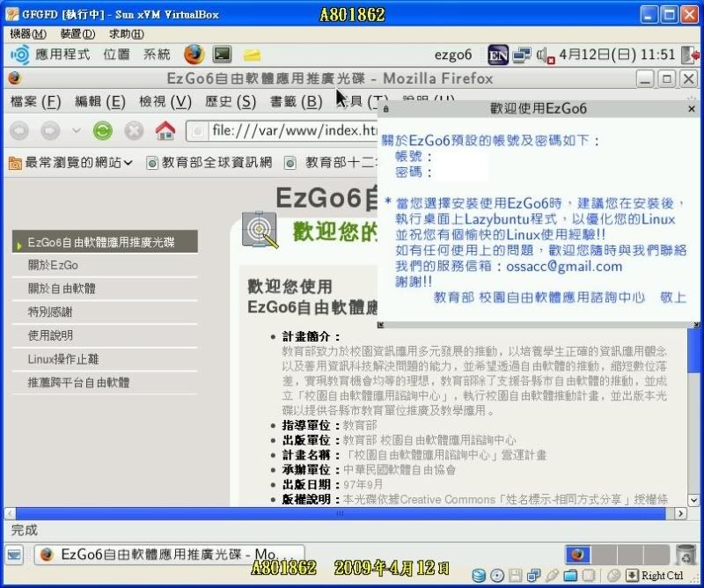The image size is (704, 588).
Task: Close the 歡迎使用EzGo6 popup note
Action: 692,108
